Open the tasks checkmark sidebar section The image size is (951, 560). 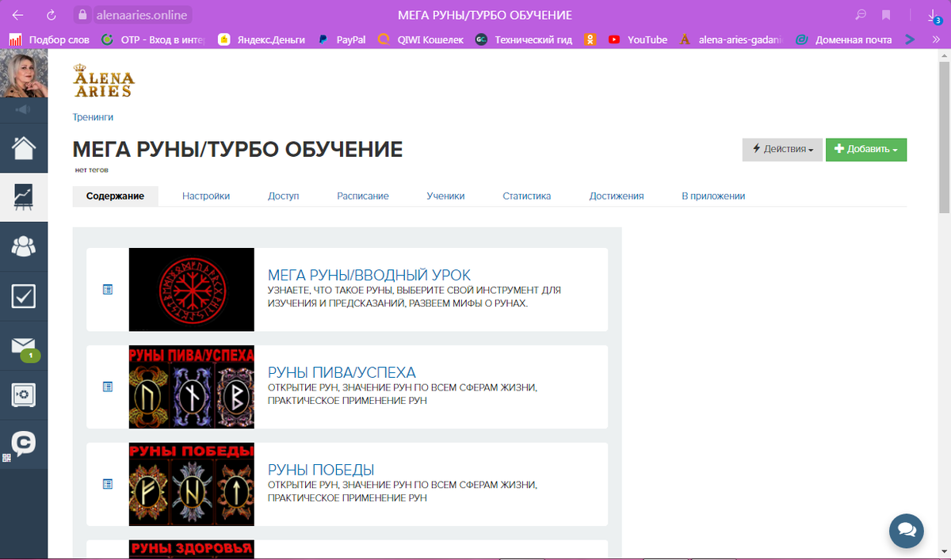(24, 296)
